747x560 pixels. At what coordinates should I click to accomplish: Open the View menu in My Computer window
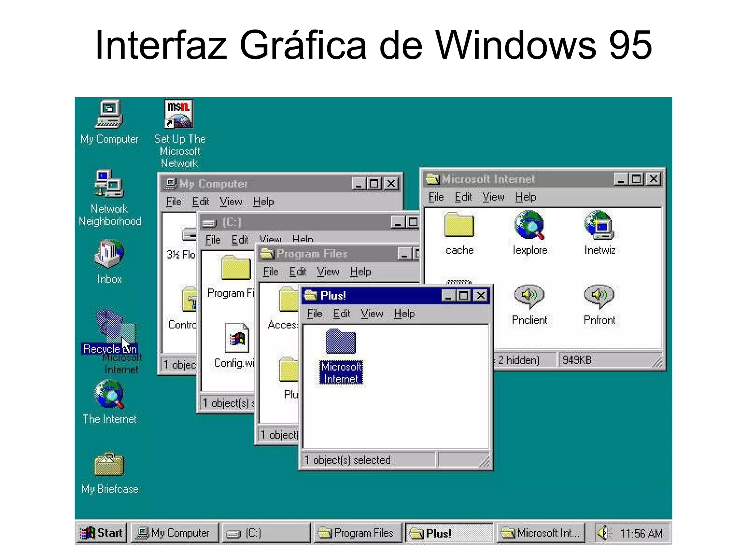231,202
